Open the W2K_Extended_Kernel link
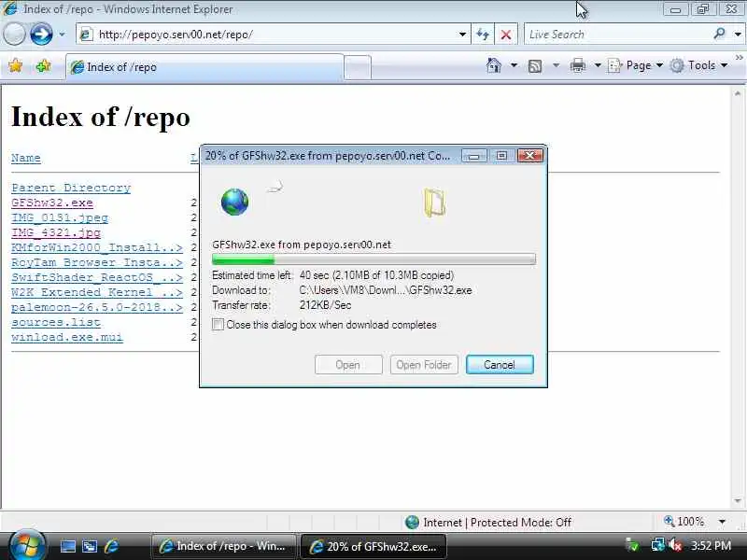This screenshot has height=560, width=747. point(97,292)
